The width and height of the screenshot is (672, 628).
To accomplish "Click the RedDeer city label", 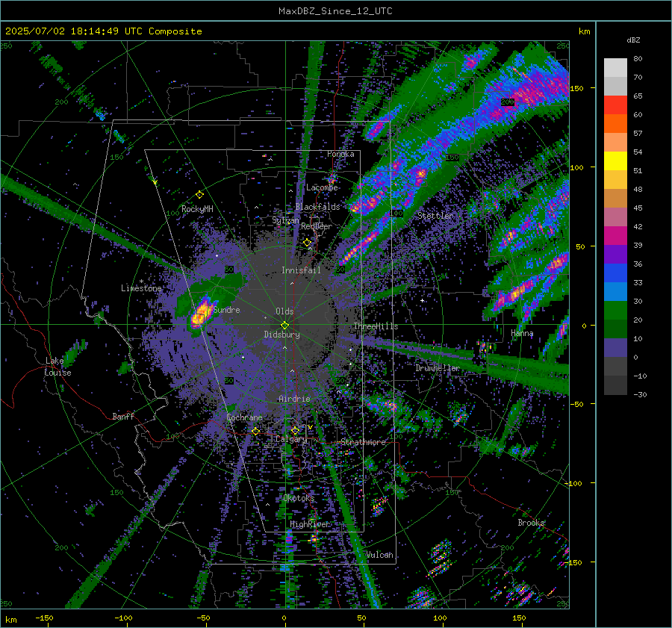I will click(x=317, y=226).
